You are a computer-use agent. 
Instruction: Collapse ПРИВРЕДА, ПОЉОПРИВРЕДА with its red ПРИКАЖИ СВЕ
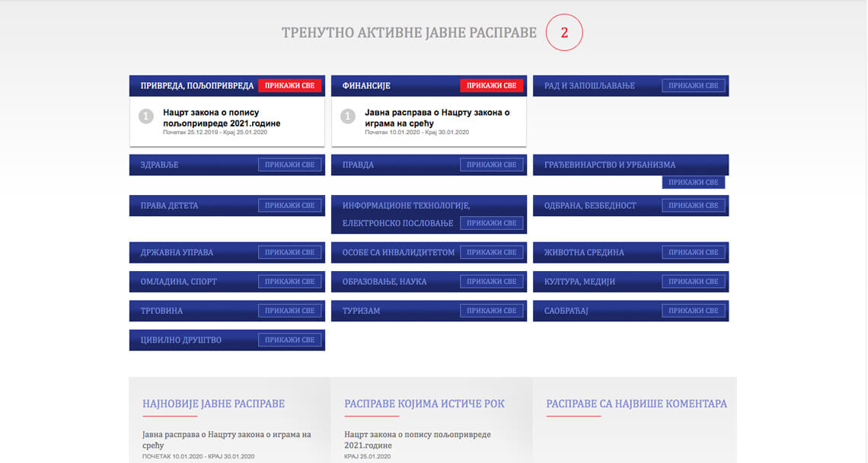pos(289,86)
